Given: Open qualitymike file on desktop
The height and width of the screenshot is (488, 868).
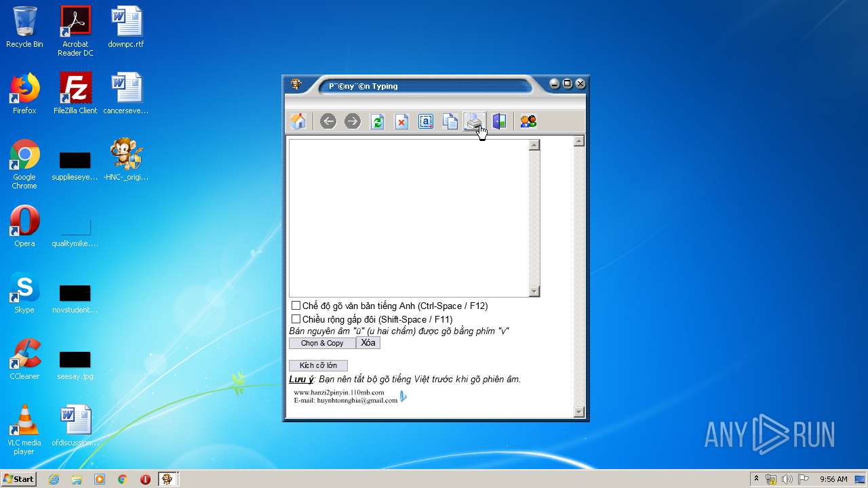Looking at the screenshot, I should click(x=75, y=232).
